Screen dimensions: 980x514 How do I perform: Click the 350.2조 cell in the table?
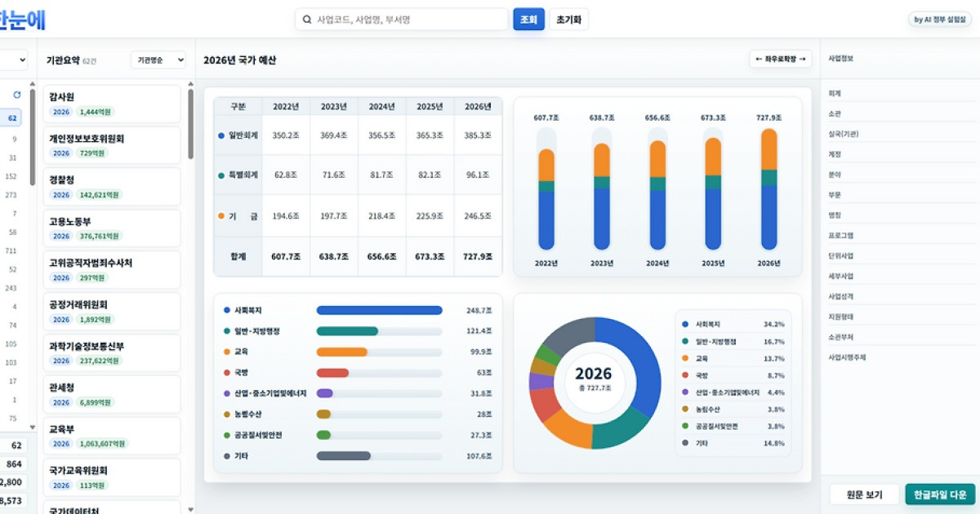click(x=285, y=135)
